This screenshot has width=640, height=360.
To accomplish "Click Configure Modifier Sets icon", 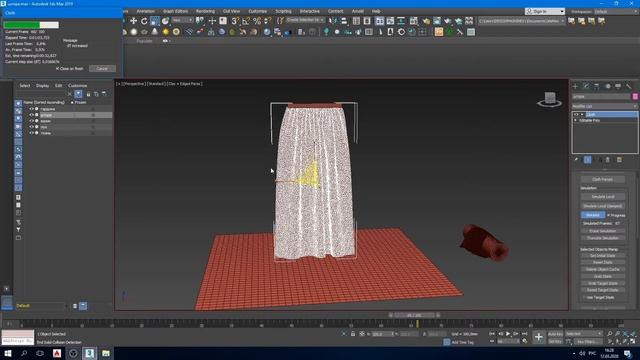I will click(x=619, y=160).
